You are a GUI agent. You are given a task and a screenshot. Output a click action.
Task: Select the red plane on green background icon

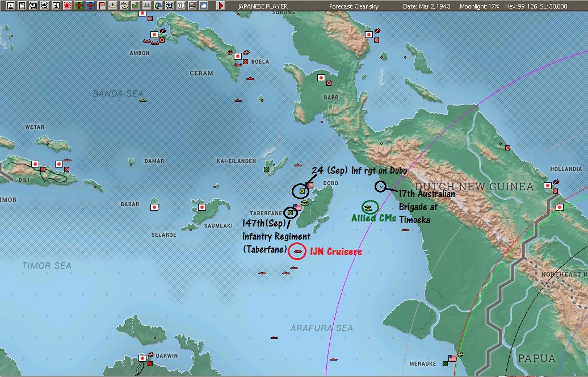[79, 6]
